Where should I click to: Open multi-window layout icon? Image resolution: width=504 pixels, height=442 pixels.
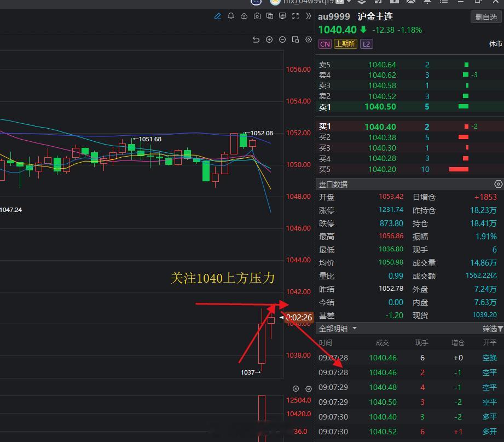coord(270,16)
